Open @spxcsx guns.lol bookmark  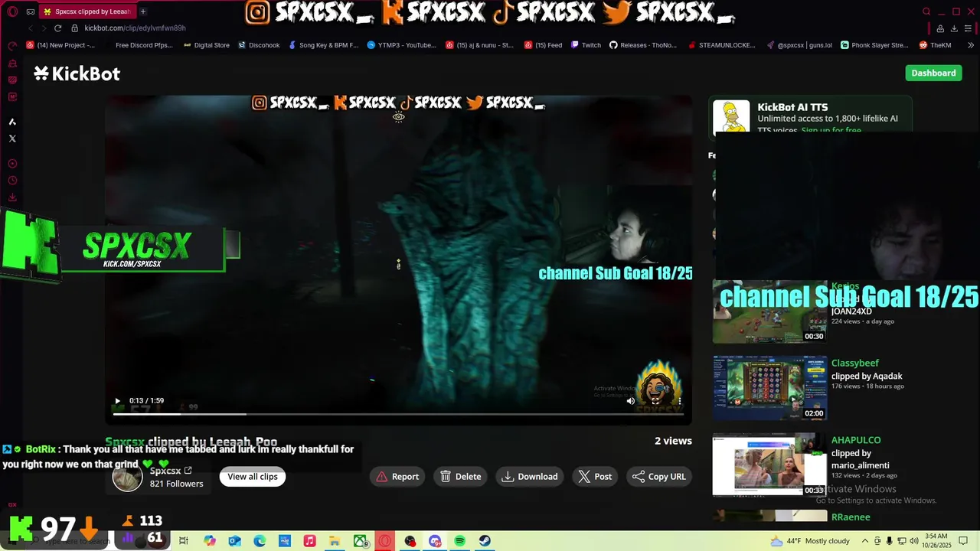(x=799, y=45)
